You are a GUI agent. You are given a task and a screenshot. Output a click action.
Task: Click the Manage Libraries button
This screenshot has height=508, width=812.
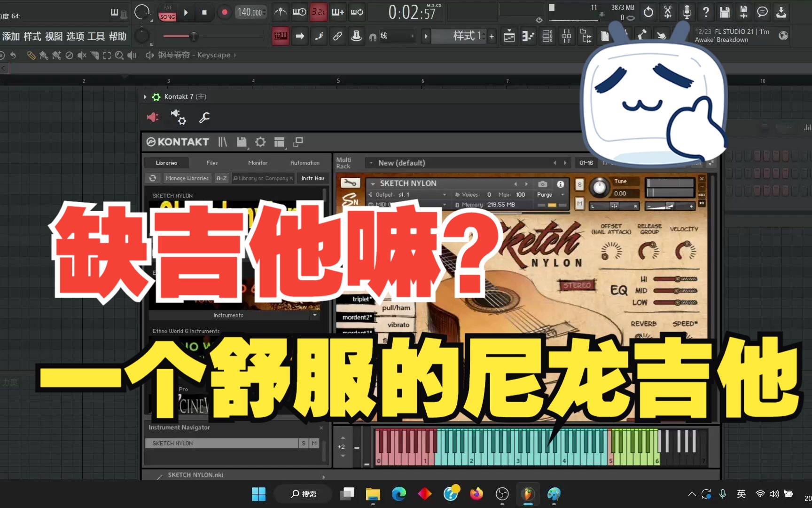[x=187, y=178]
